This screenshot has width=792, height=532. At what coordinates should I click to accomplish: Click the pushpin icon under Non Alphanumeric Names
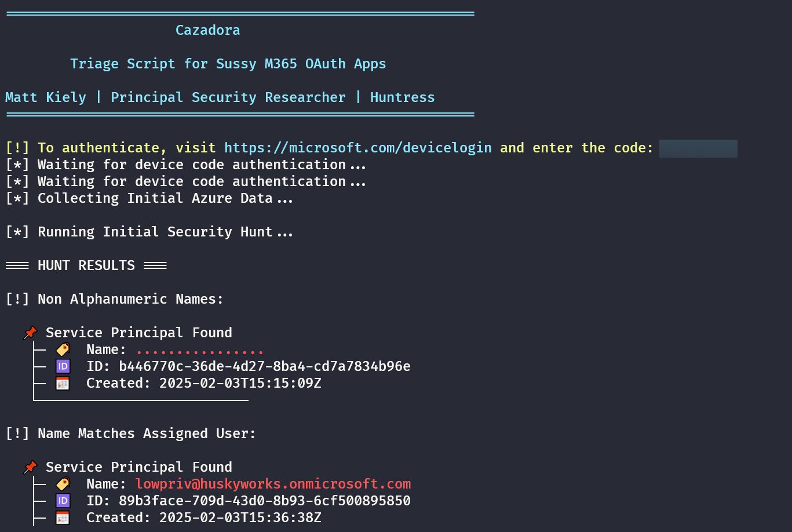click(30, 333)
